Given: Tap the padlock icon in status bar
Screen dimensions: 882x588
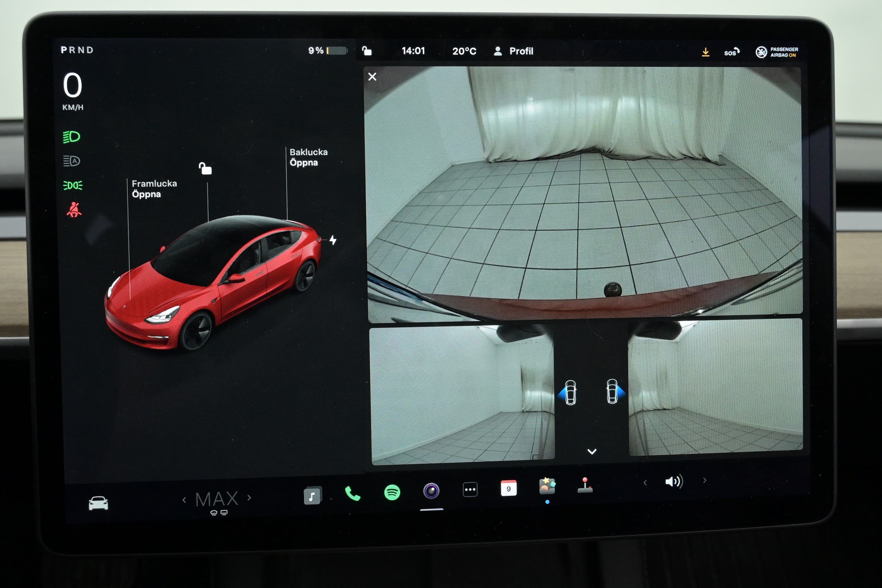Looking at the screenshot, I should pos(366,51).
